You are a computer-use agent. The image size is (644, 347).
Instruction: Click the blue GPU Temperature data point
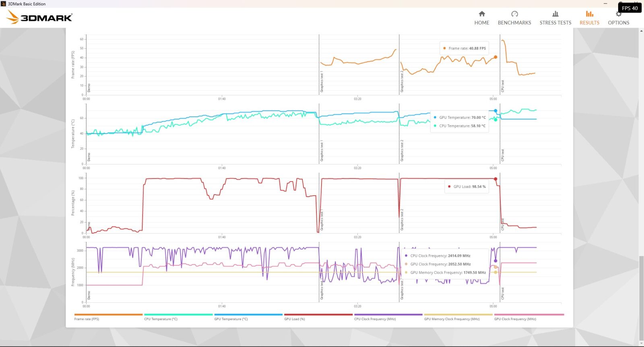tap(495, 111)
